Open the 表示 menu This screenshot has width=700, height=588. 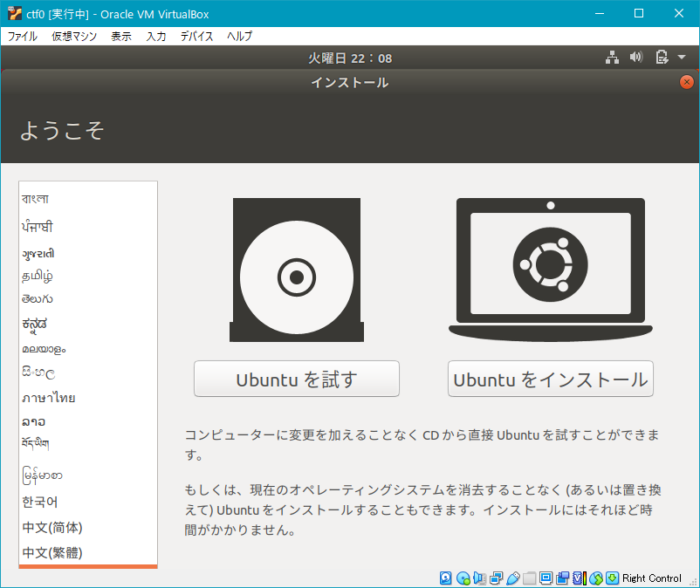(x=121, y=36)
